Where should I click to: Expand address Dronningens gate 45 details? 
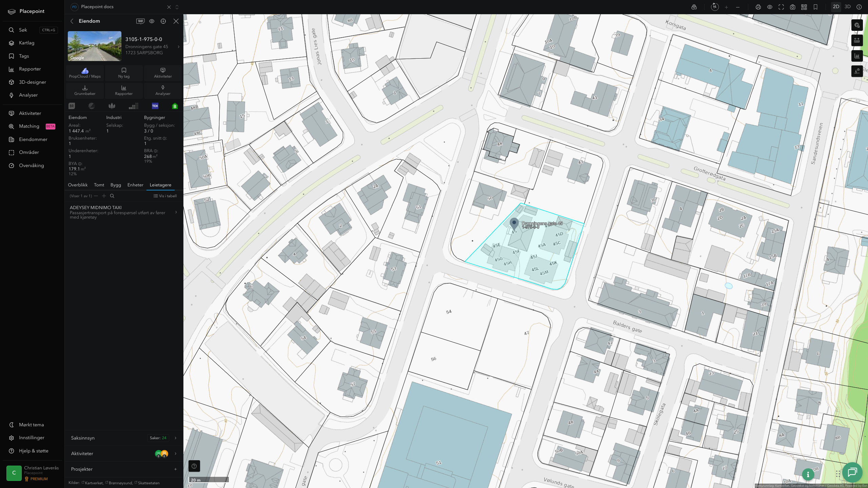click(179, 47)
